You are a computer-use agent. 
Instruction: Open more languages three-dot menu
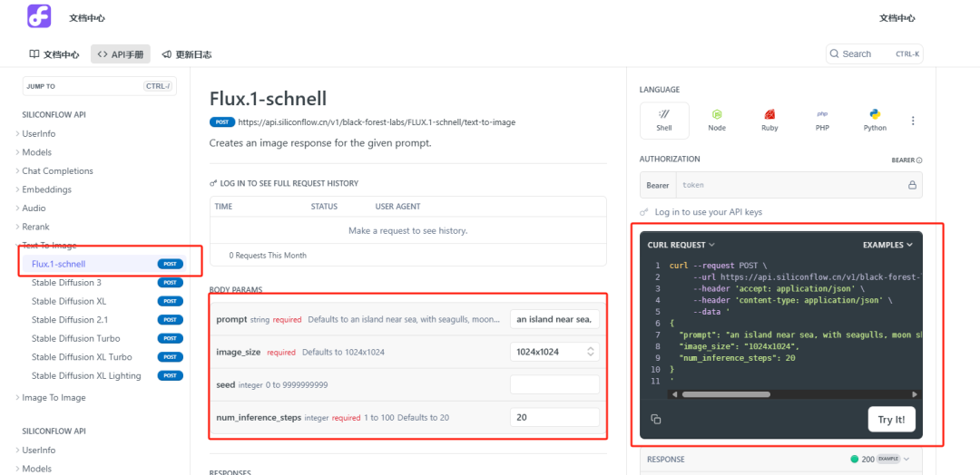pos(913,121)
